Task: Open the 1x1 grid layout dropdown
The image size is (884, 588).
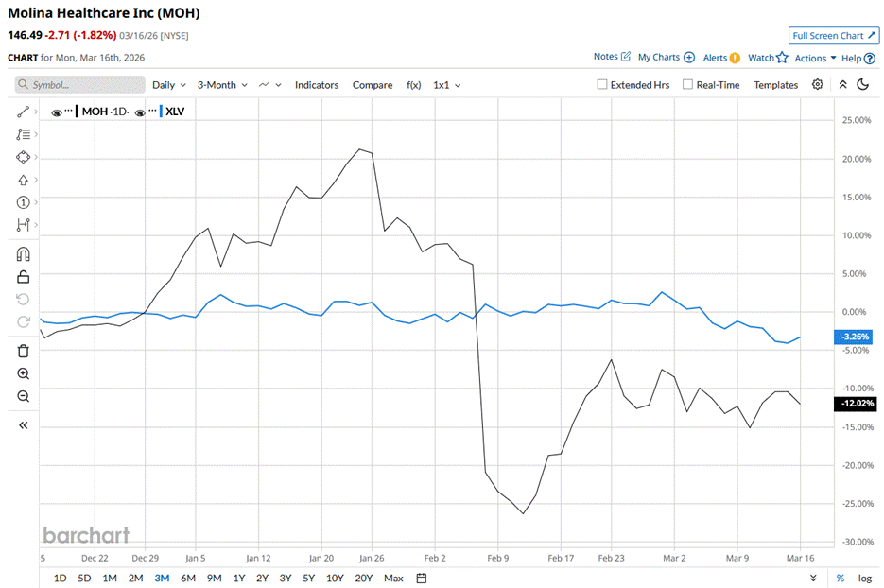Action: (x=446, y=85)
